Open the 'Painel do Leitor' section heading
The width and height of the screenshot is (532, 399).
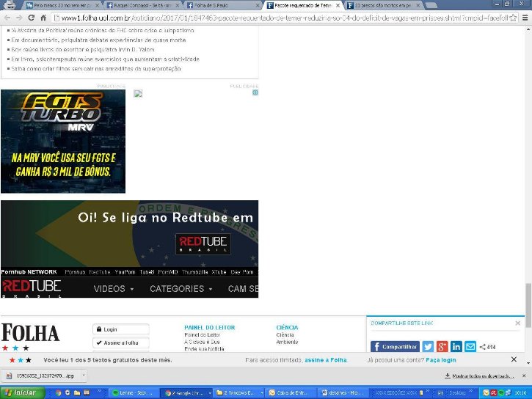pos(210,327)
